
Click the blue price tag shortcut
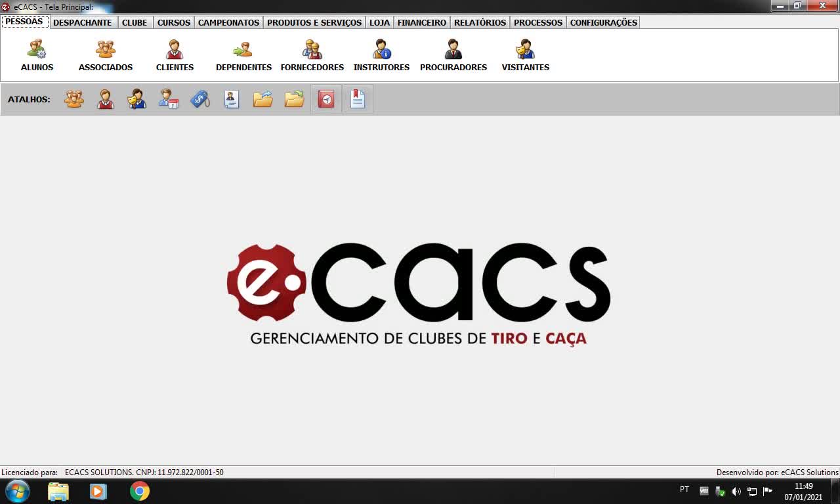click(200, 99)
